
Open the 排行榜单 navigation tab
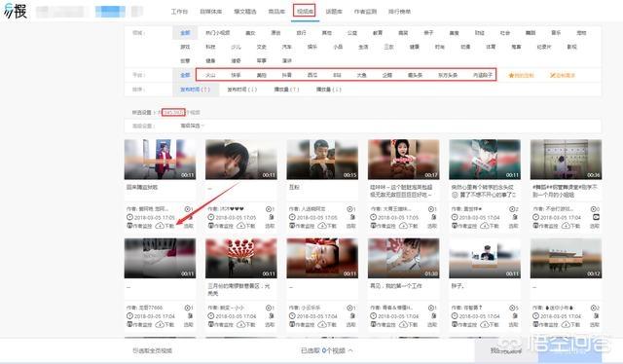pyautogui.click(x=399, y=12)
